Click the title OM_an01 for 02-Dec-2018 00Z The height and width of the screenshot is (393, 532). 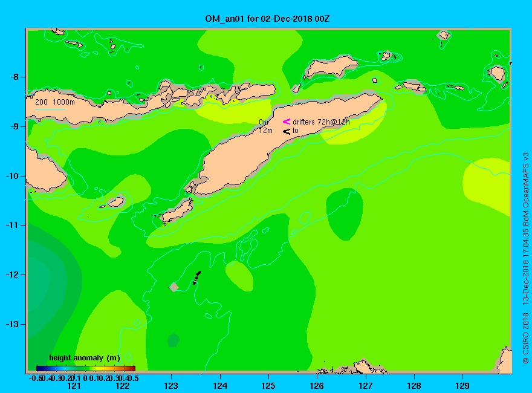267,19
